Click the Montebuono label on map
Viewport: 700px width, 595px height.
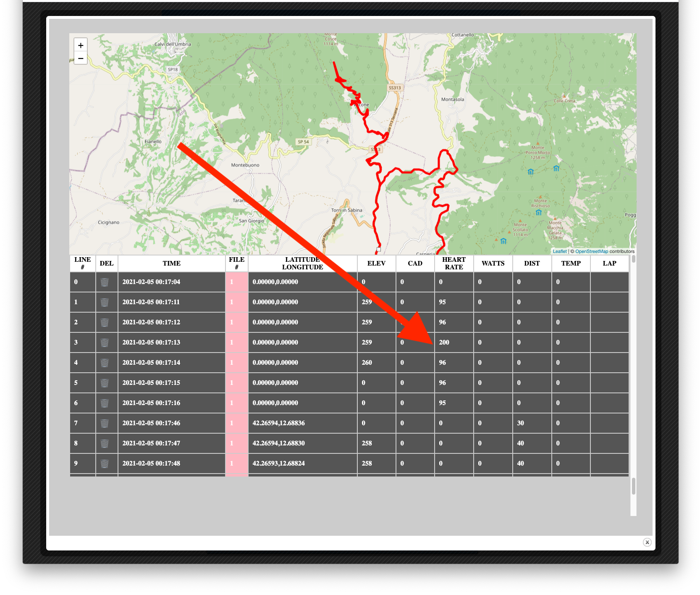tap(245, 165)
